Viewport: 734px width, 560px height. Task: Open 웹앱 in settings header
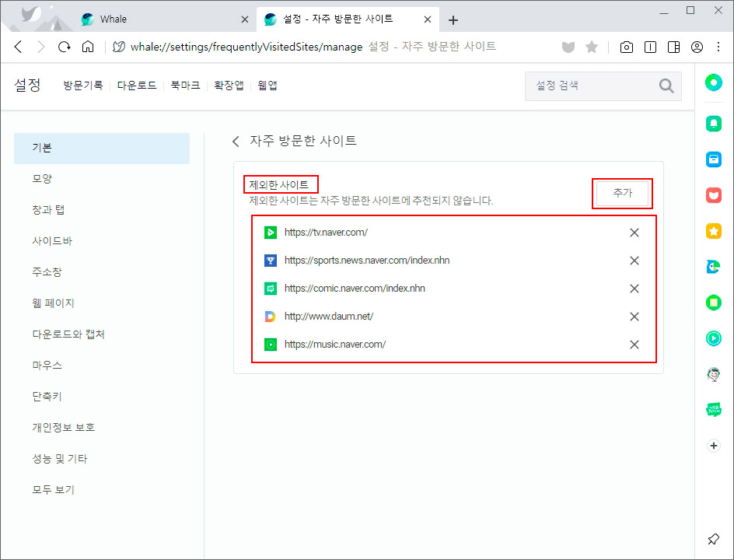tap(267, 86)
